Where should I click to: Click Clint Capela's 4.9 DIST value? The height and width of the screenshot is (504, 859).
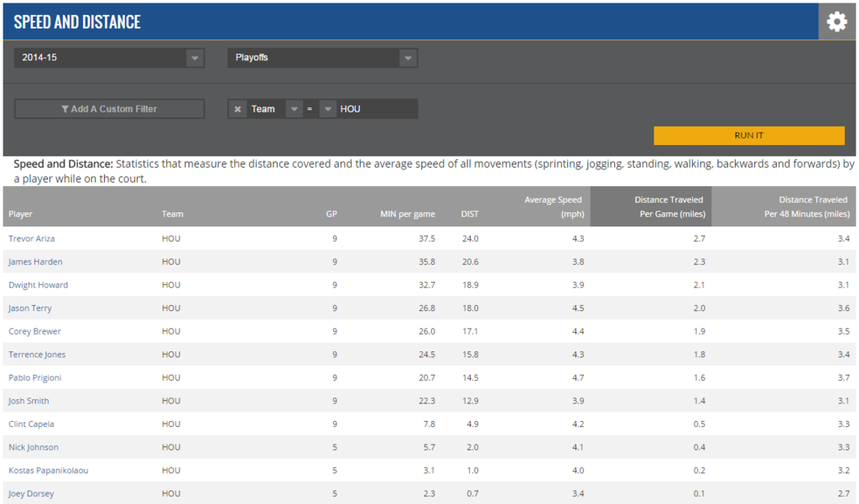(472, 424)
